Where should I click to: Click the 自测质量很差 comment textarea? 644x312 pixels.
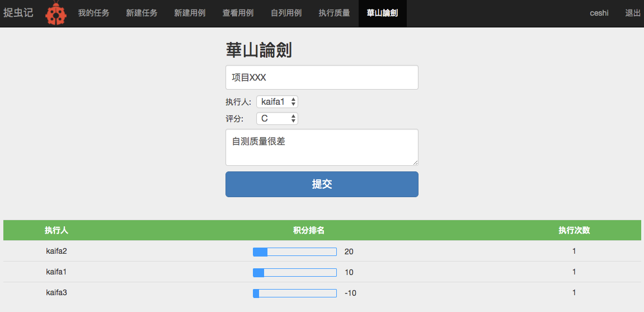[x=322, y=147]
